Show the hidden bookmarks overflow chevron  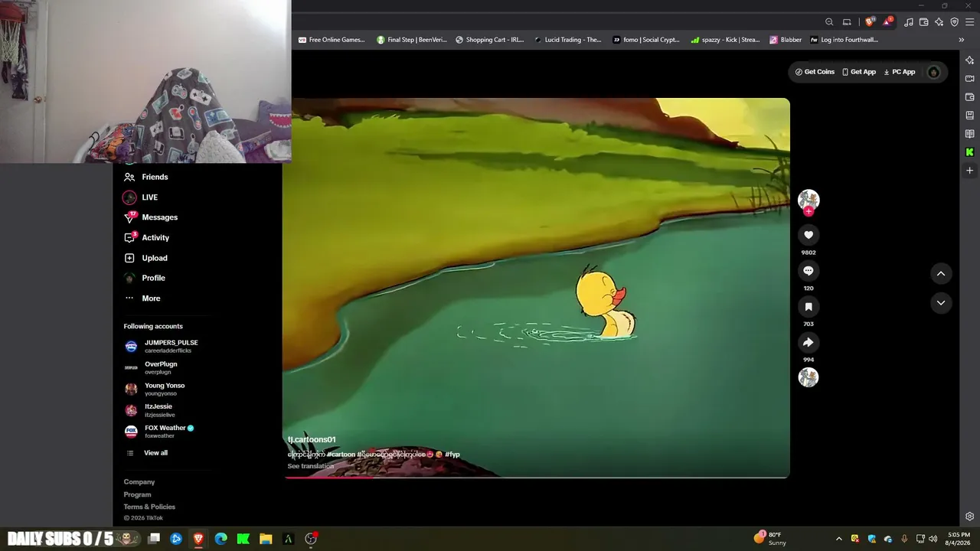click(x=962, y=40)
